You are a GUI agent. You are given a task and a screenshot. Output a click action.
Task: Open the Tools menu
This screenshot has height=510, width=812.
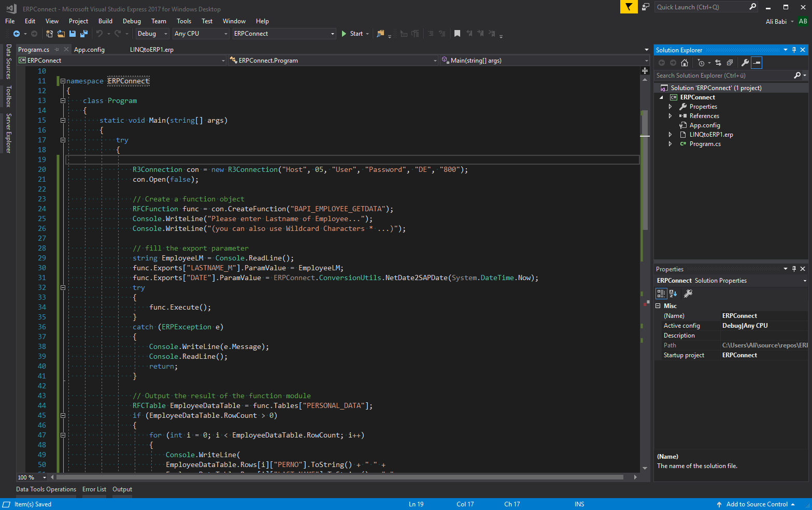(x=184, y=21)
